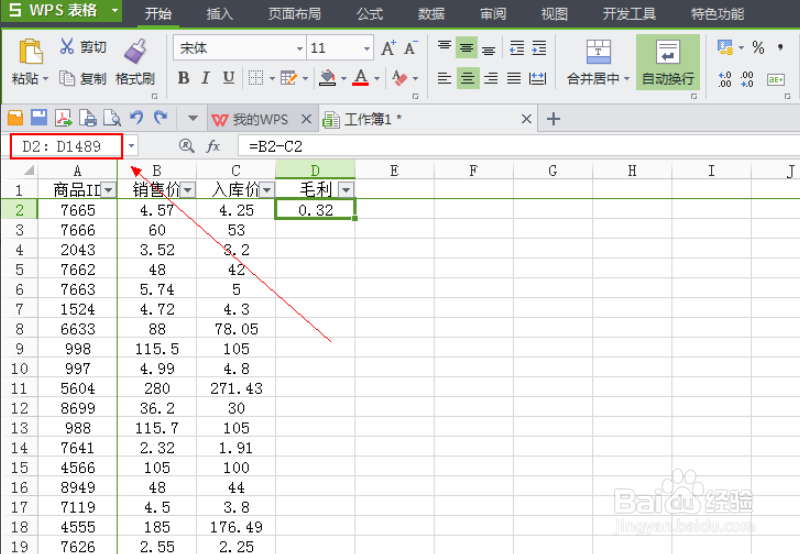Viewport: 800px width, 554px height.
Task: Switch to the 视图 ribbon tab
Action: (x=554, y=13)
